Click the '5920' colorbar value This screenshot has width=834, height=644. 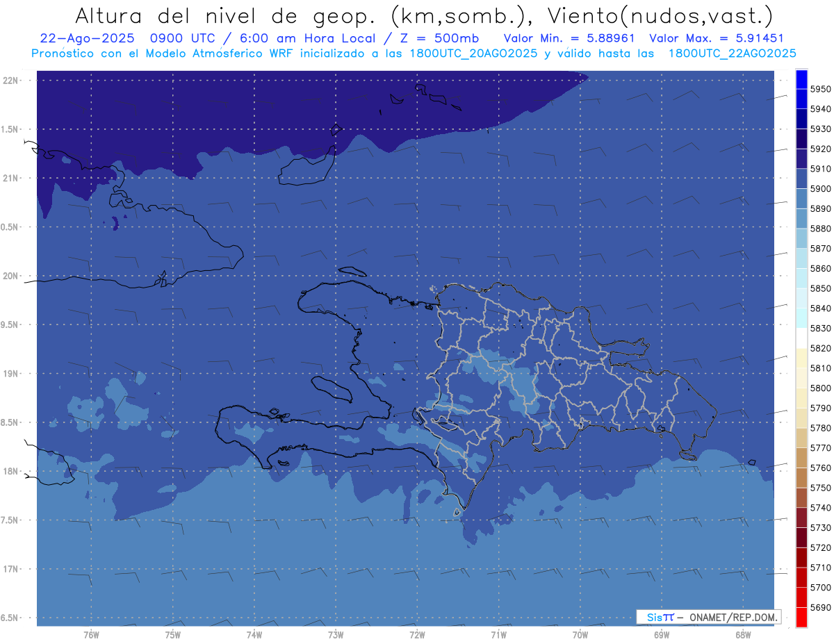click(821, 149)
